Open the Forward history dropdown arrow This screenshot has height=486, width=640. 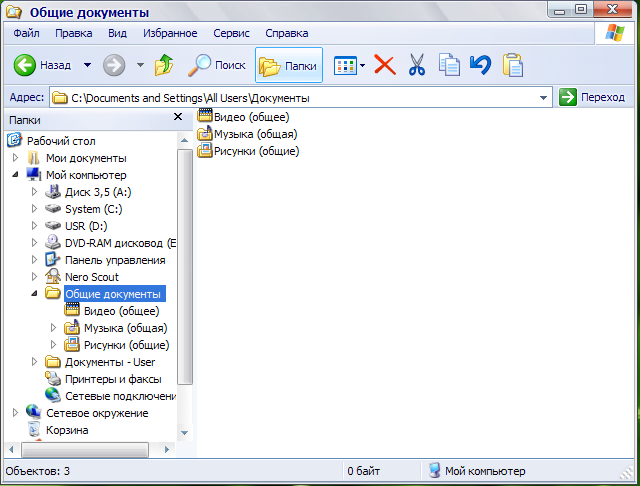140,65
